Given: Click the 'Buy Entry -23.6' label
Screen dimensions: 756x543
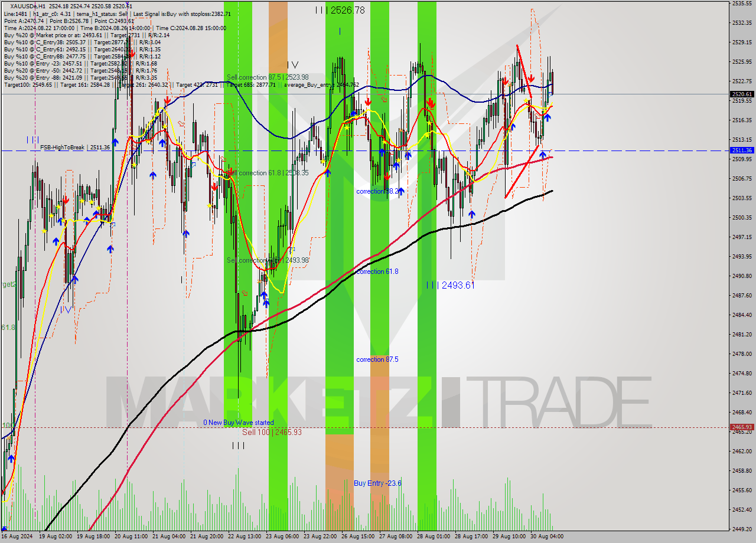Looking at the screenshot, I should (x=377, y=483).
